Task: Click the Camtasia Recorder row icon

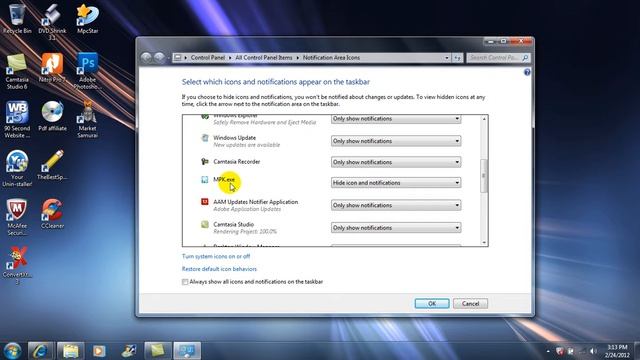Action: tap(205, 161)
